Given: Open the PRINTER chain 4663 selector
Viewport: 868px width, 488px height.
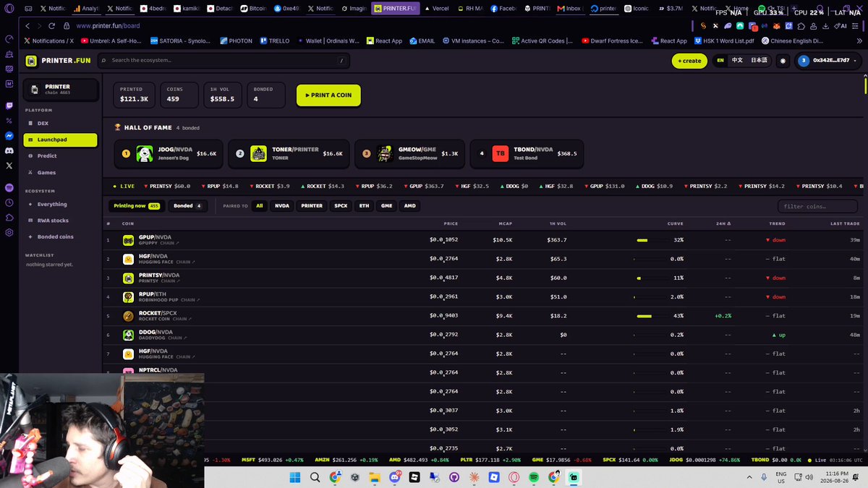Looking at the screenshot, I should tap(60, 90).
